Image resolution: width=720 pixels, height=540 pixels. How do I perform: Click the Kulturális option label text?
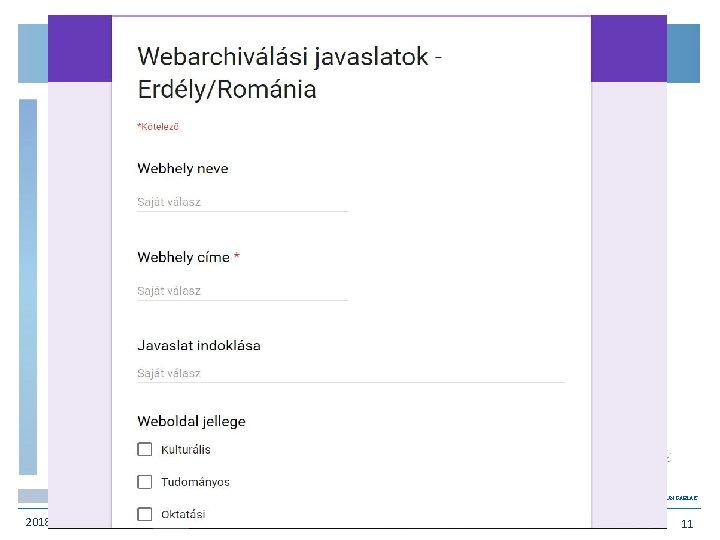tap(186, 450)
